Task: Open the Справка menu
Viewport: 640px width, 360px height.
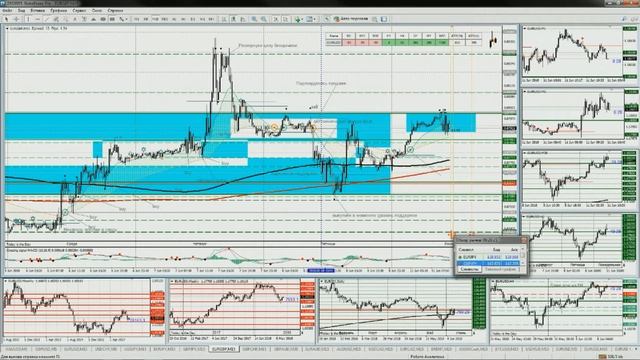Action: (x=116, y=10)
